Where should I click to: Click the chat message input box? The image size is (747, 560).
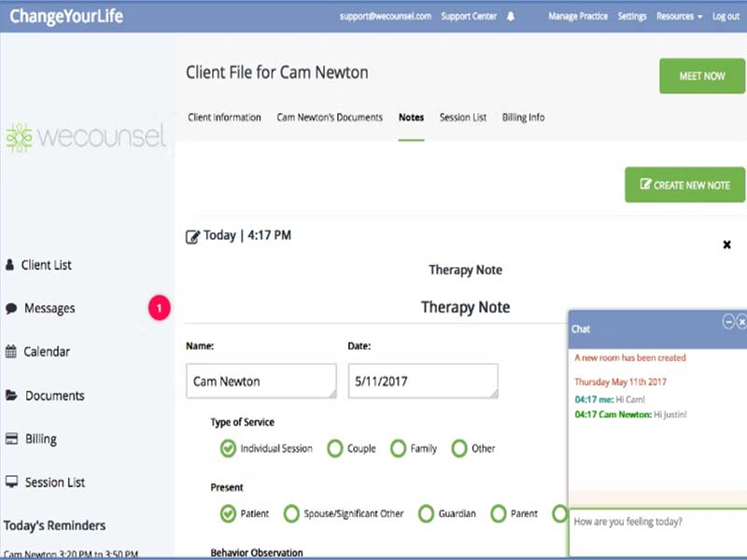pos(658,532)
